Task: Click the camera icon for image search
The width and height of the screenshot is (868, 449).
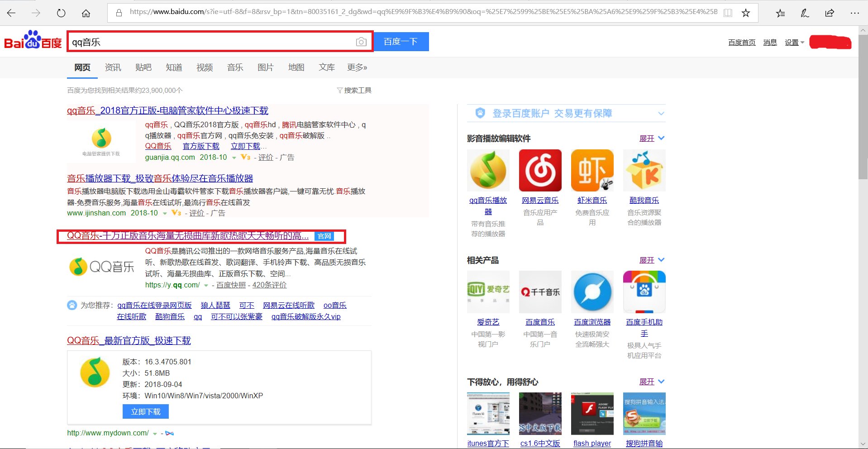Action: [361, 41]
